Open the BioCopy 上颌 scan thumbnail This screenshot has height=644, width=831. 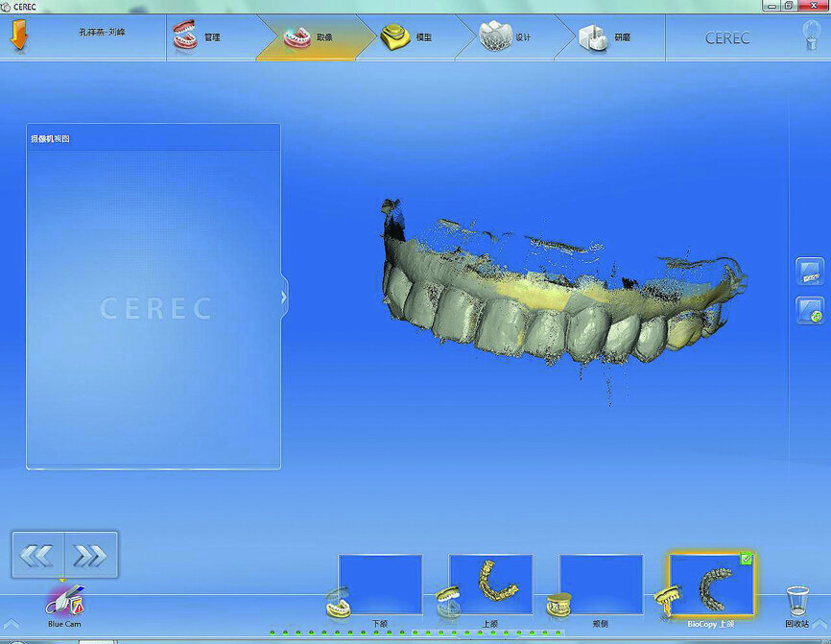711,584
